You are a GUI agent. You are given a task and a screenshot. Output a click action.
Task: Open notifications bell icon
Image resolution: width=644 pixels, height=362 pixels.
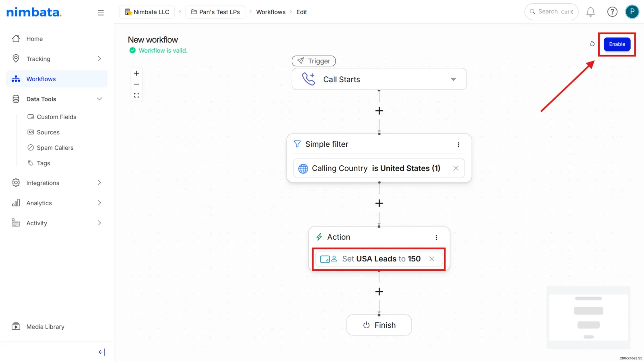[590, 12]
